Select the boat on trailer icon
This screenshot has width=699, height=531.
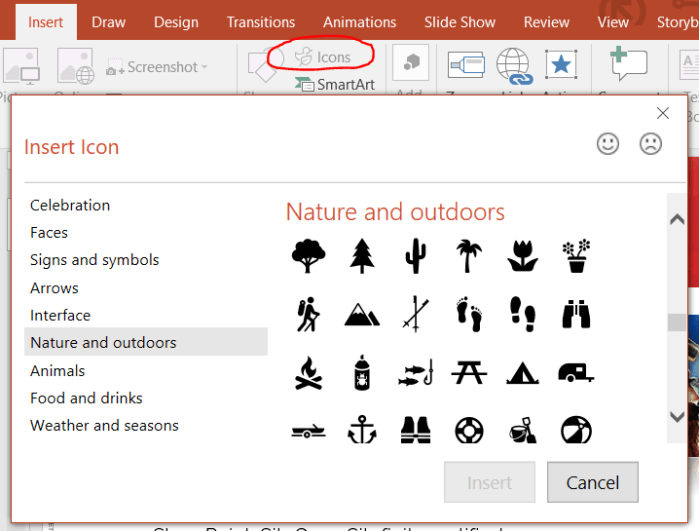click(308, 431)
